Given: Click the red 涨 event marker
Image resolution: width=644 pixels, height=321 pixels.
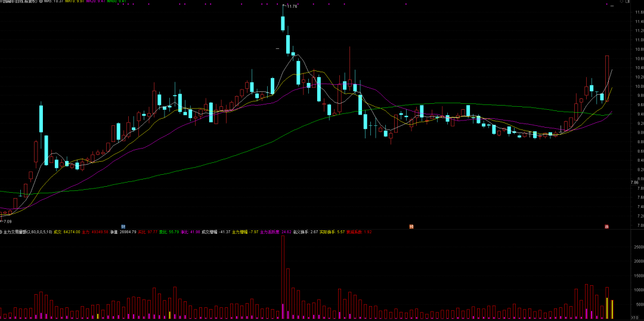Looking at the screenshot, I should (606, 227).
